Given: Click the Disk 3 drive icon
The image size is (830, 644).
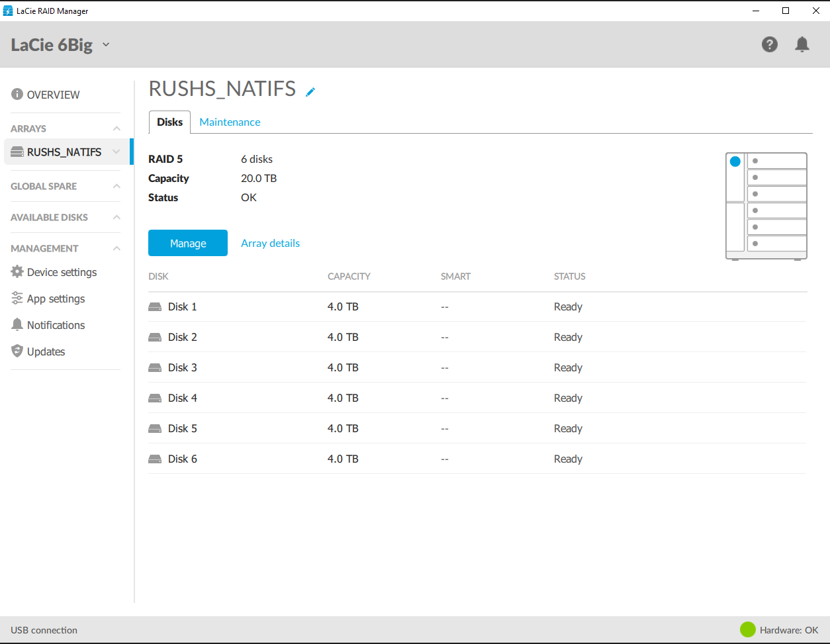Looking at the screenshot, I should (155, 368).
